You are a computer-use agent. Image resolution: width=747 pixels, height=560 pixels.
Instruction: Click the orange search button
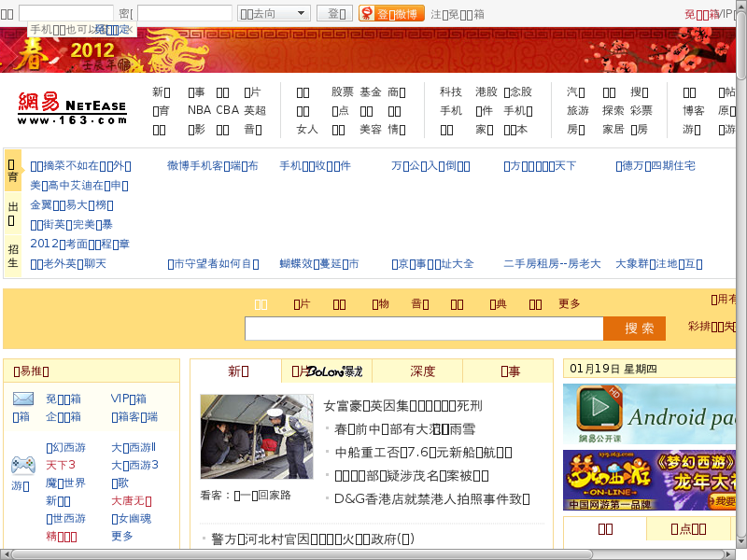pos(640,329)
